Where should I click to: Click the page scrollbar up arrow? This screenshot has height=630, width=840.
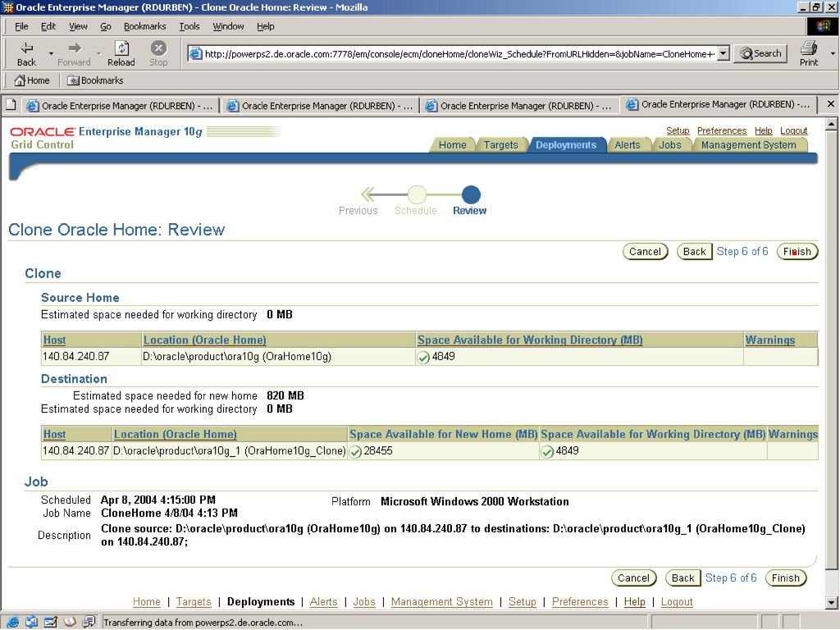point(831,125)
